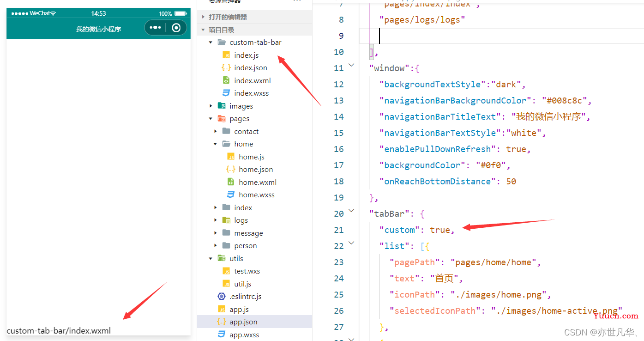Click the JS icon beside index.js
The image size is (644, 341).
226,55
